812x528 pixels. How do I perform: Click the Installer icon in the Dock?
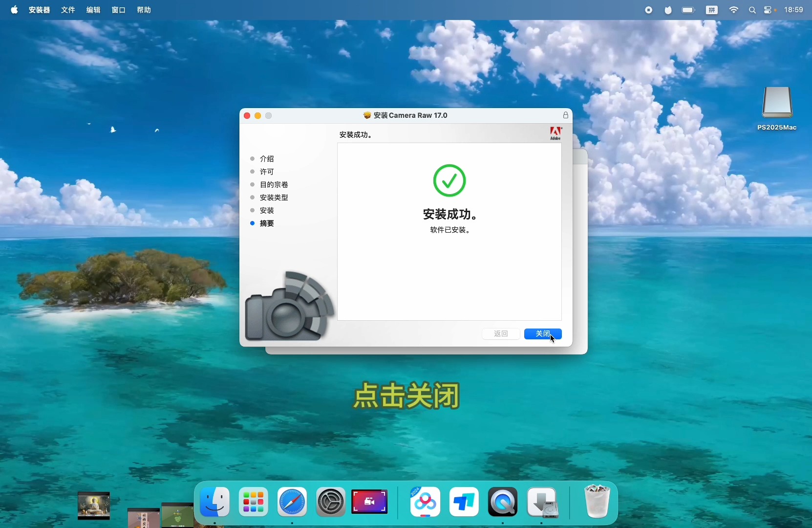click(x=543, y=503)
